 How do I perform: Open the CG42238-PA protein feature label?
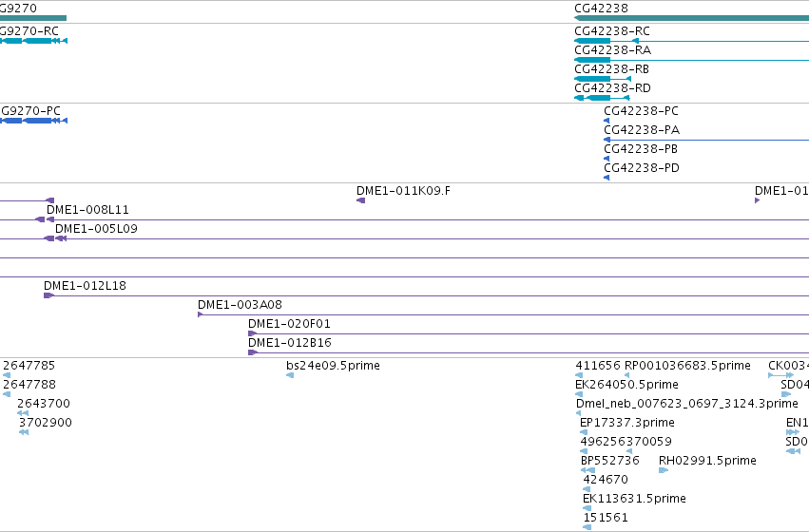tap(642, 130)
